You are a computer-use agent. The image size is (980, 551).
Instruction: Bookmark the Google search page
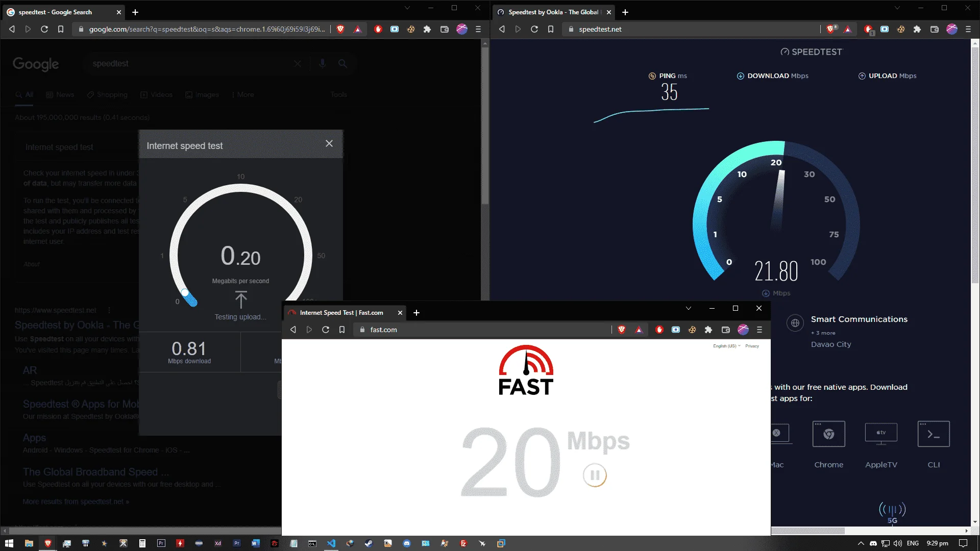pos(61,29)
